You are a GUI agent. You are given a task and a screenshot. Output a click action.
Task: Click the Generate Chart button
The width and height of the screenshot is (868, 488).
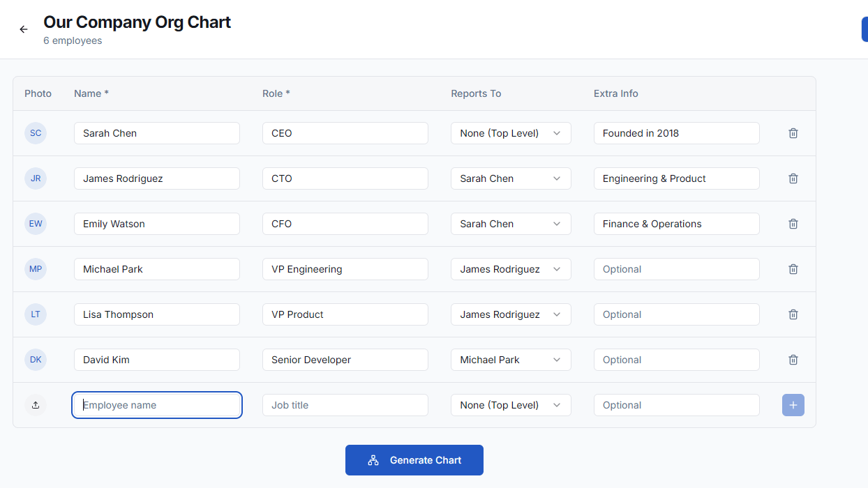click(414, 459)
